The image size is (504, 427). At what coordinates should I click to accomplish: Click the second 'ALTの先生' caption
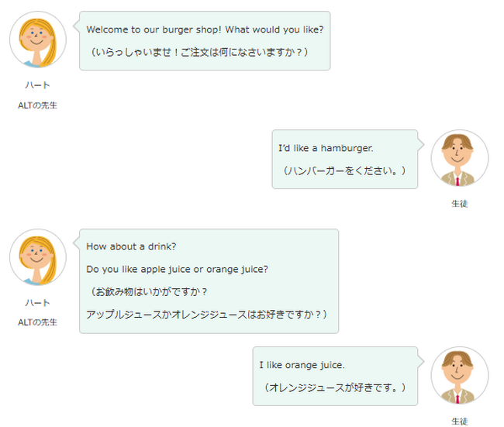tap(38, 322)
